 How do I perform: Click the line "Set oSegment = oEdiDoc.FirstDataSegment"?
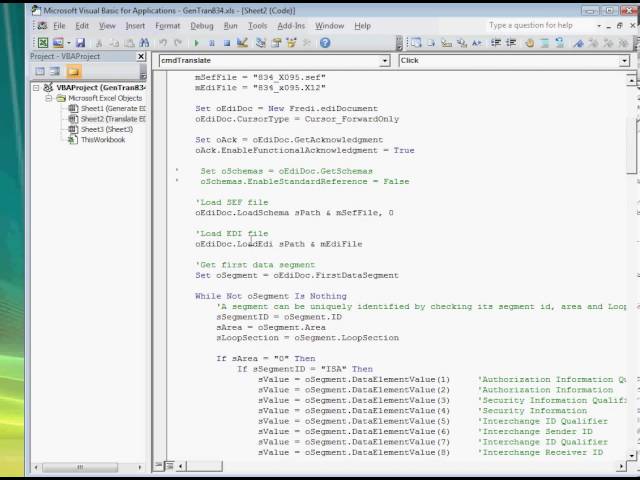[x=297, y=276]
